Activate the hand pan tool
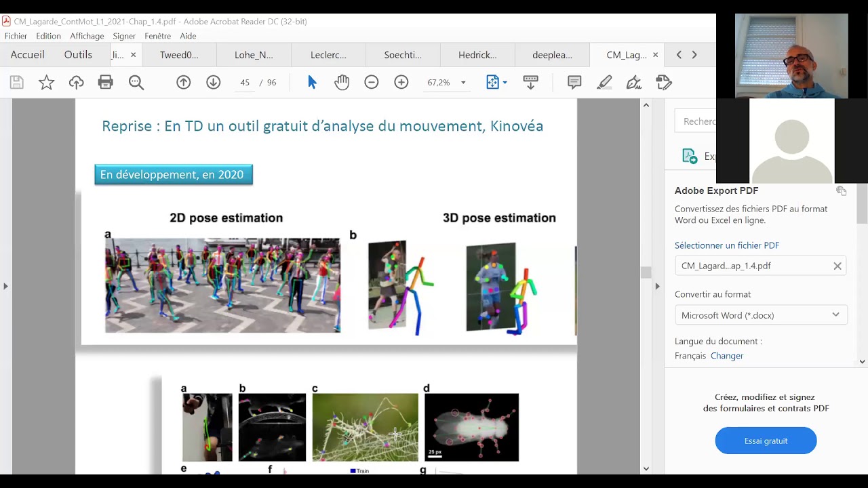The width and height of the screenshot is (868, 488). click(342, 83)
